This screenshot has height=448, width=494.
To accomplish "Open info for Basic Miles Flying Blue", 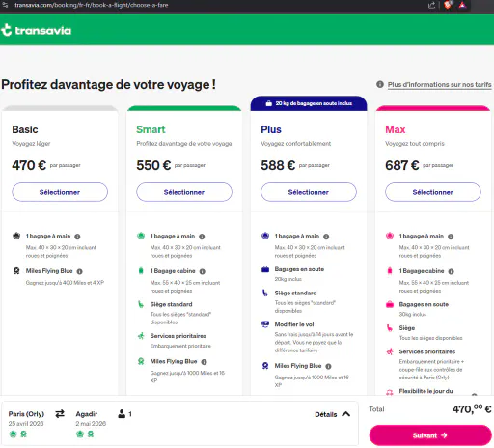I will click(x=80, y=271).
